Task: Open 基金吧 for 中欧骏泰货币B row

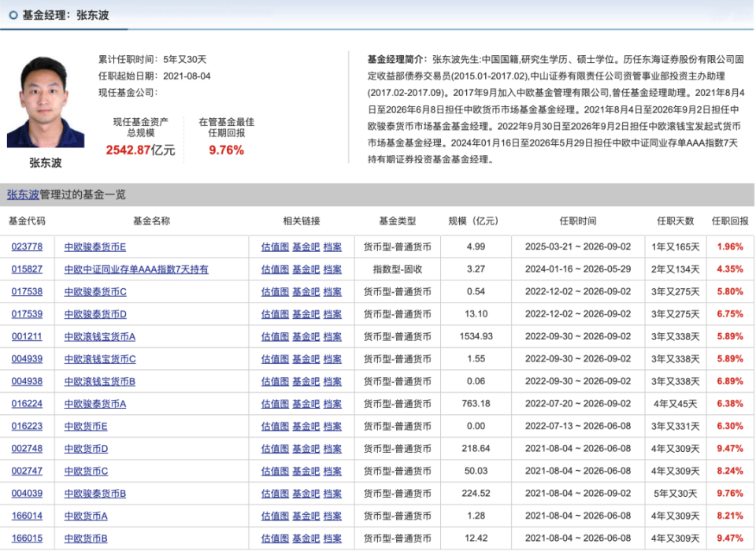Action: coord(306,494)
